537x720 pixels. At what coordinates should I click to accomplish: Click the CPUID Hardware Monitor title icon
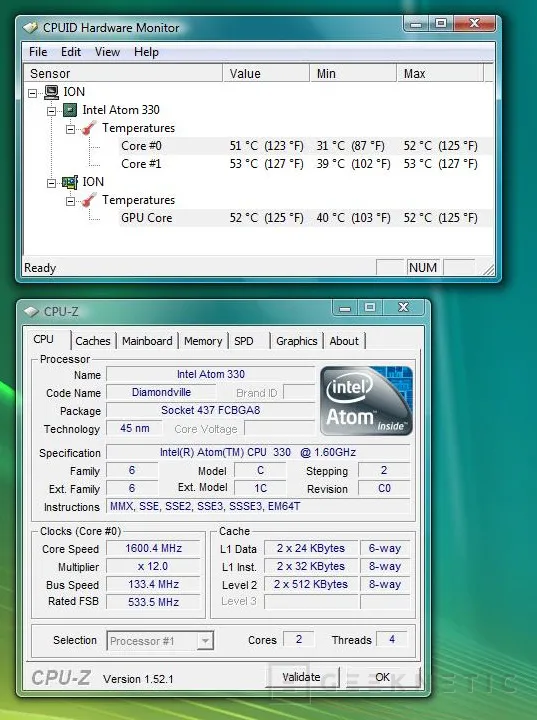[x=30, y=28]
